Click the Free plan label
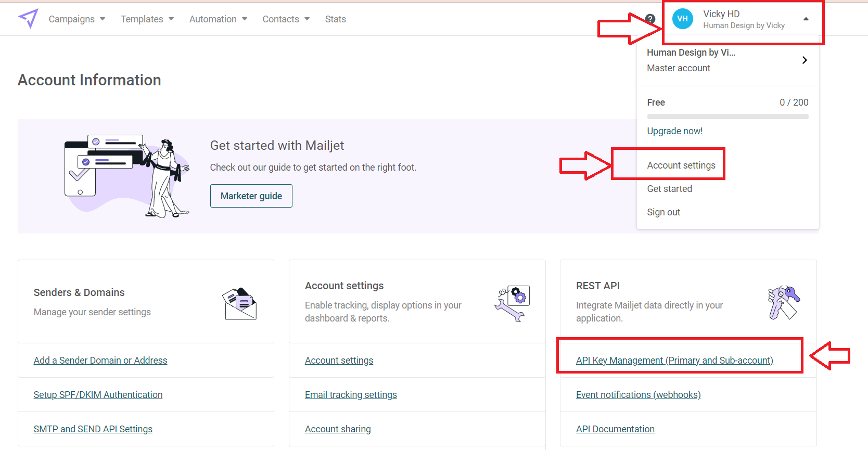The width and height of the screenshot is (868, 450). pos(656,102)
